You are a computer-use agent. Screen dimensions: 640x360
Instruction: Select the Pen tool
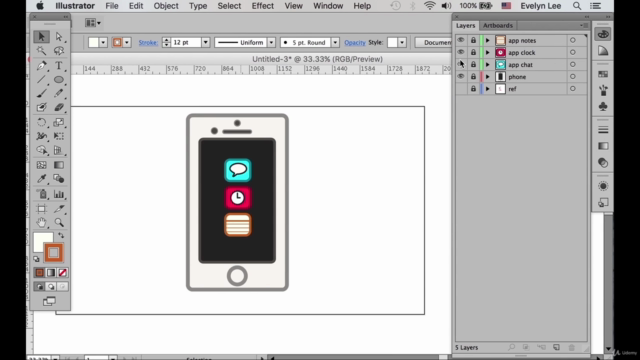coord(41,65)
